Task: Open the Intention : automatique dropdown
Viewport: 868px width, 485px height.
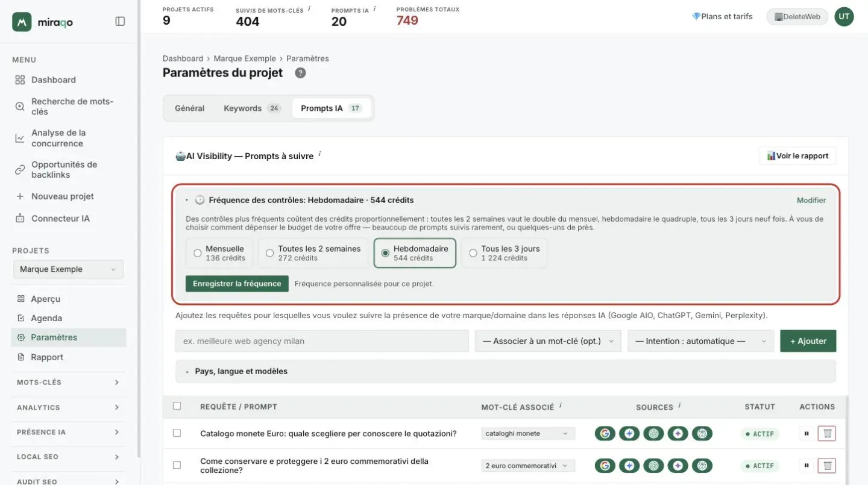Action: [x=700, y=341]
